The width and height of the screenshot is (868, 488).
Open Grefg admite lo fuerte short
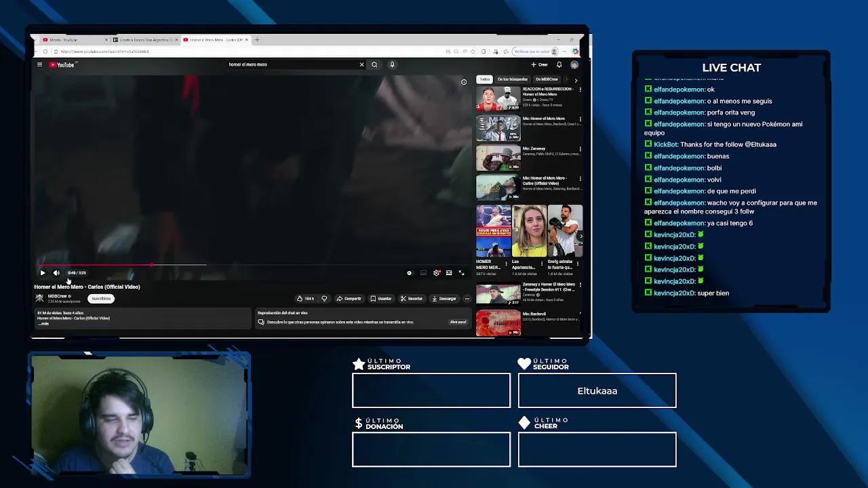(x=566, y=231)
